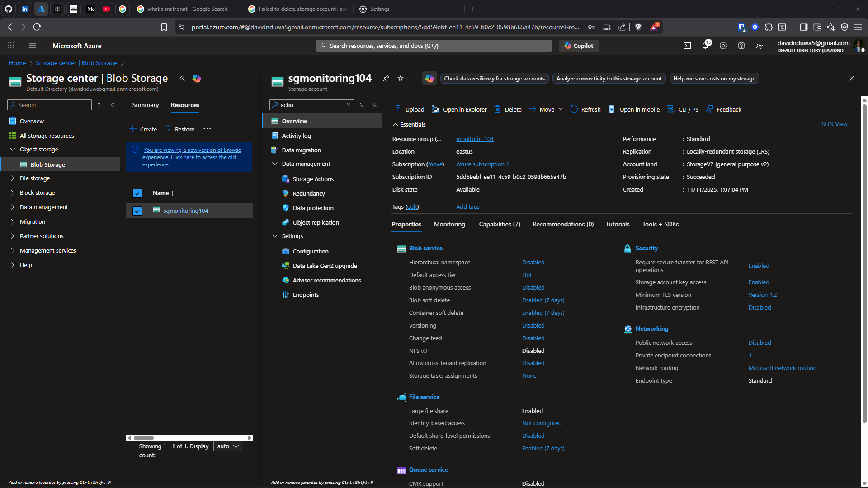The width and height of the screenshot is (868, 488).
Task: Open Advisor recommendations item
Action: tap(326, 280)
